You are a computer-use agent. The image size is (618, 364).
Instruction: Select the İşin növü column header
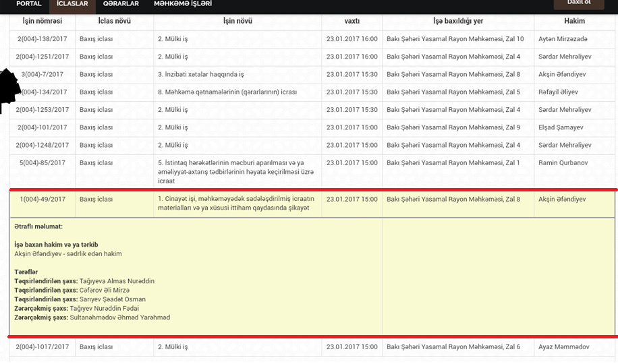click(237, 21)
